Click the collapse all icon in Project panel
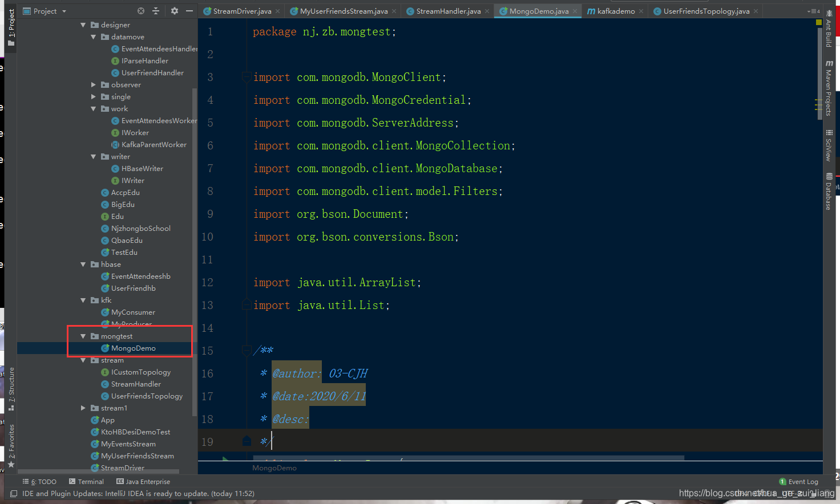This screenshot has height=504, width=840. 156,11
